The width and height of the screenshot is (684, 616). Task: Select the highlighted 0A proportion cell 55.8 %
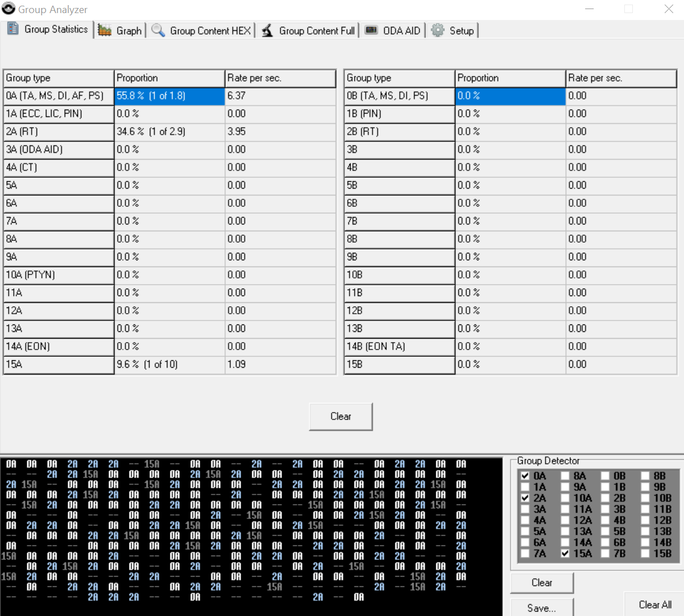click(x=169, y=96)
